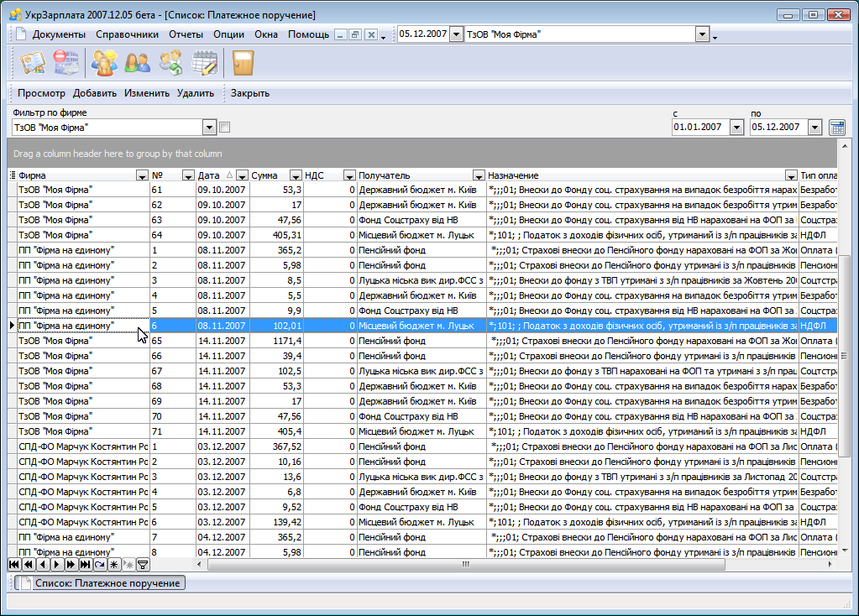This screenshot has height=616, width=859.
Task: Click the Добавить button
Action: 94,93
